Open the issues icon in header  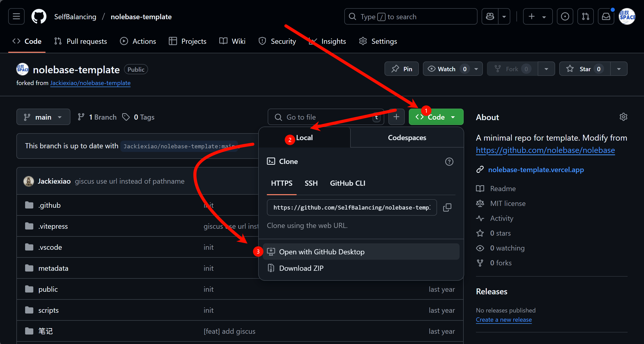[565, 17]
